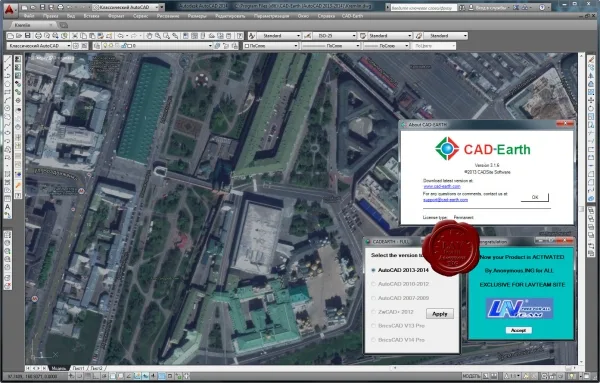Select the ZwCAD+ 2012 radio button
Viewport: 600px width, 383px height.
(x=373, y=312)
